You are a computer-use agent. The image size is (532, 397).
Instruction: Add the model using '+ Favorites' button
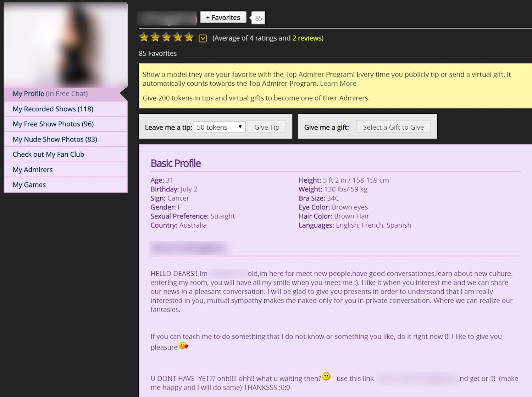pyautogui.click(x=223, y=17)
